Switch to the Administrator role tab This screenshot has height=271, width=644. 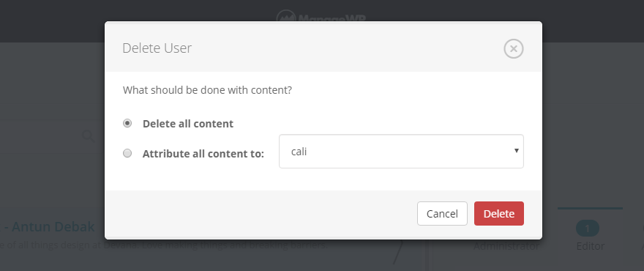[506, 246]
